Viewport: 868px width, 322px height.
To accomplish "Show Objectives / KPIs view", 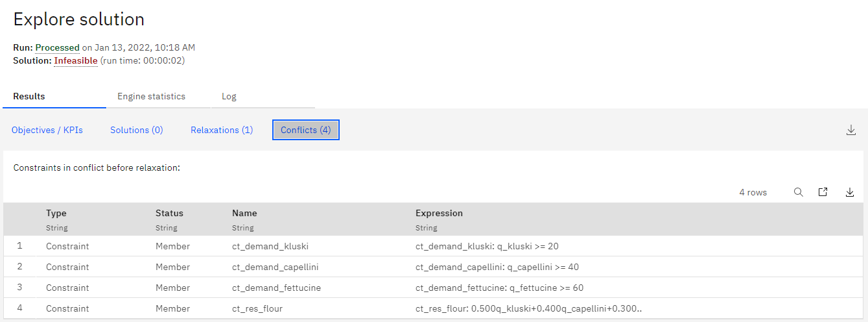I will [x=47, y=130].
